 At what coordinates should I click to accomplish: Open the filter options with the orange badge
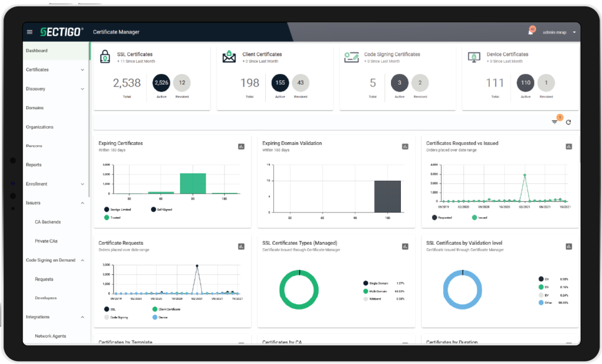pos(554,122)
